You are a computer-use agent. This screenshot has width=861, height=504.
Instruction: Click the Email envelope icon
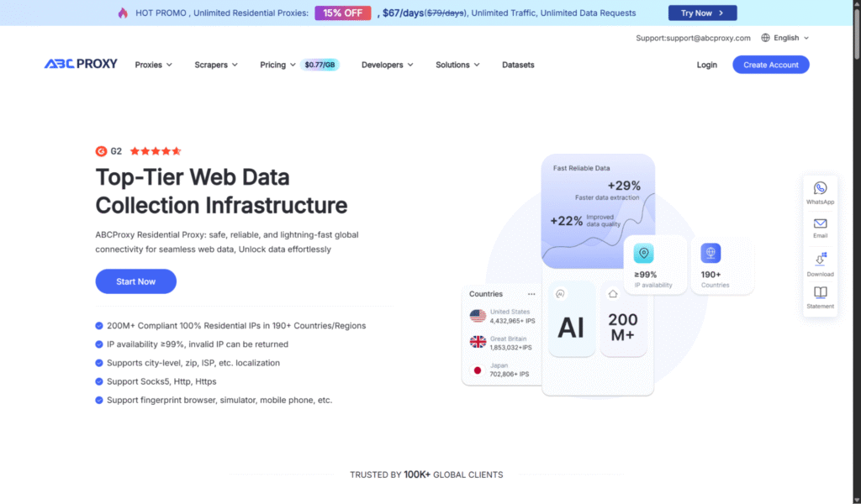(x=820, y=223)
